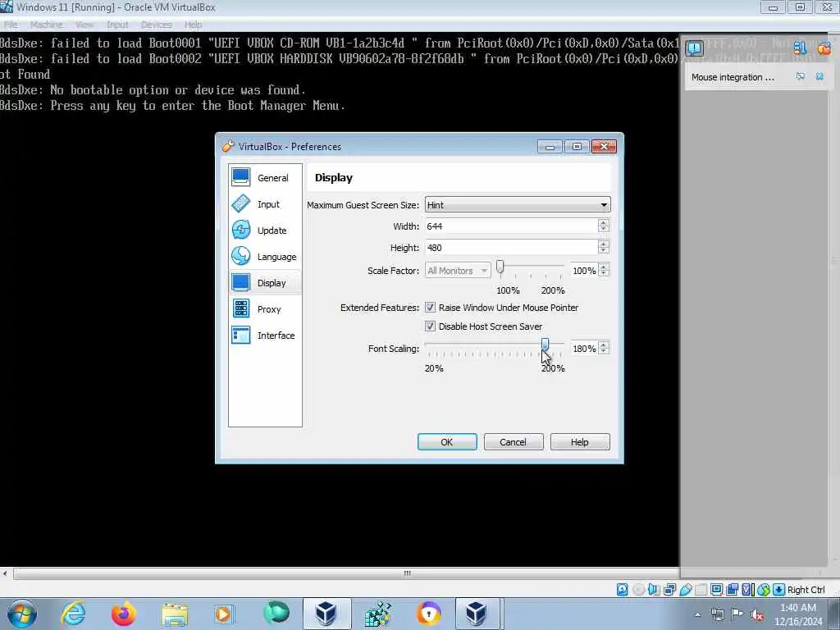Select the Display preferences page
The width and height of the screenshot is (840, 630).
[265, 282]
